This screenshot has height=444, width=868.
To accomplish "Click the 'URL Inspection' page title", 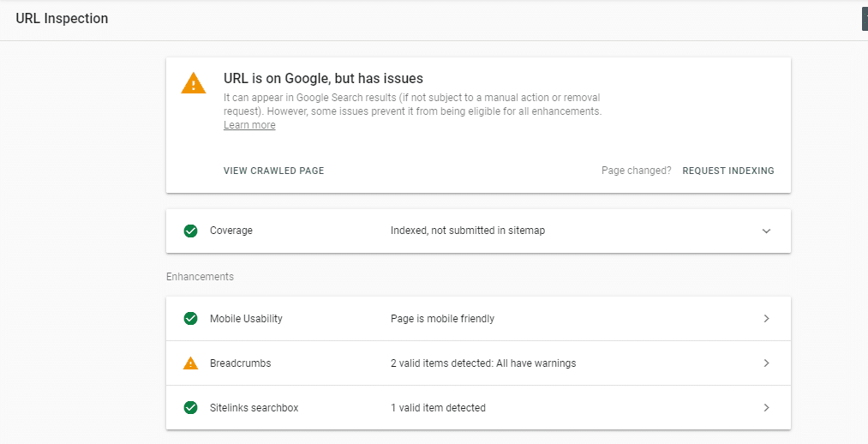I will 62,19.
